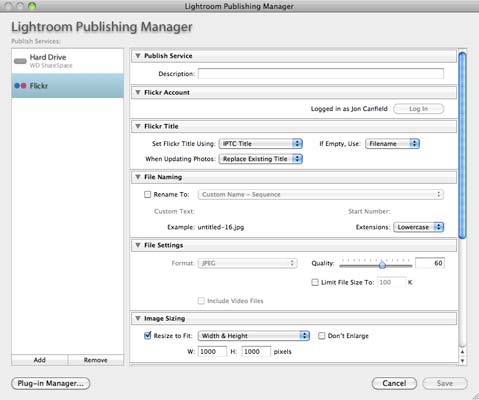Adjust the Quality slider handle
This screenshot has width=479, height=400.
[x=382, y=265]
